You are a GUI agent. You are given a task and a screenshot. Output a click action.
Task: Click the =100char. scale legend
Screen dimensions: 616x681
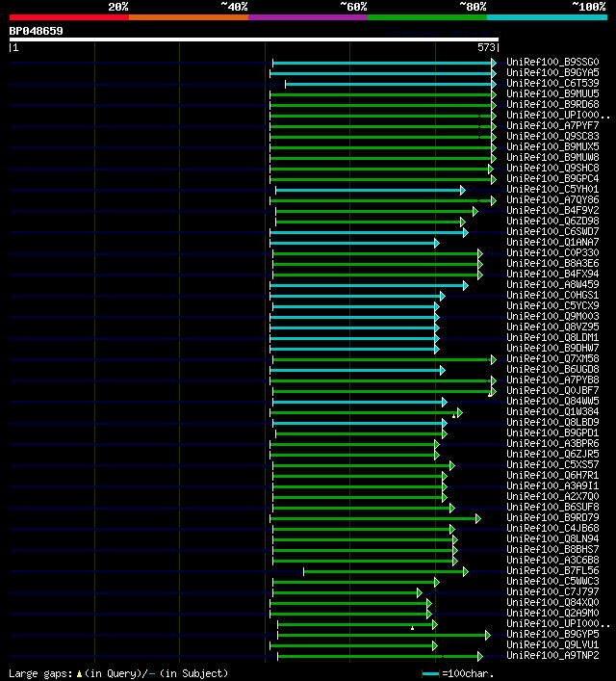pos(458,674)
